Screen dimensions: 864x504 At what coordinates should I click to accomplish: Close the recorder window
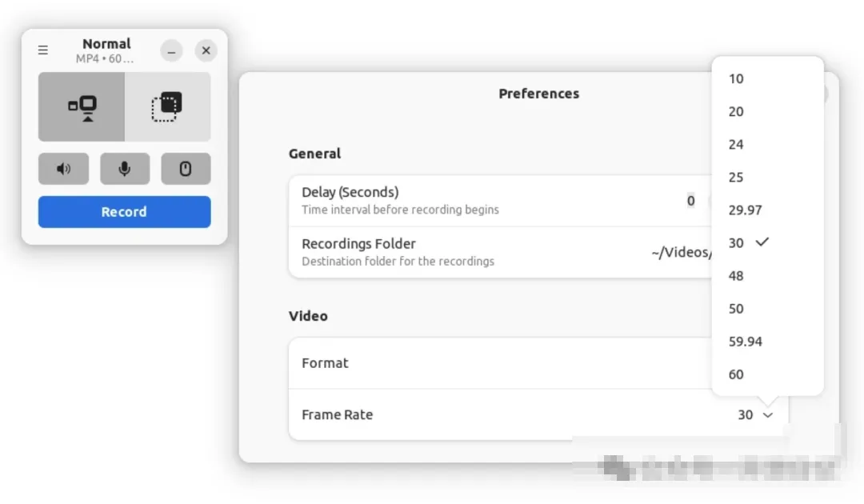[x=206, y=50]
